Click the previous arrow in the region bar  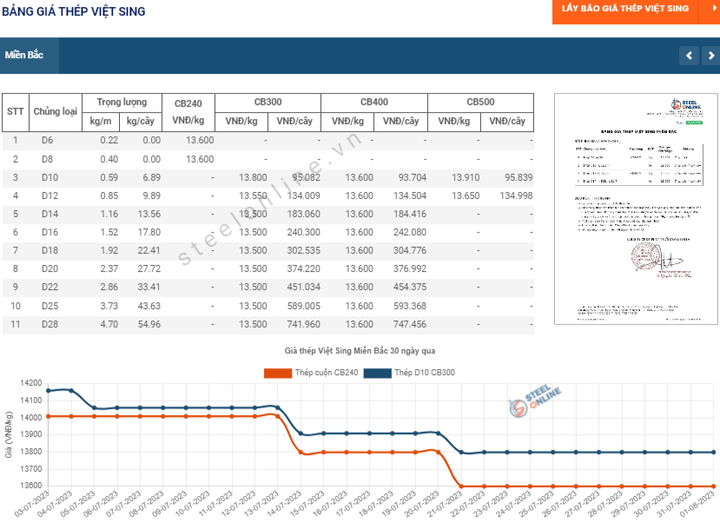pos(689,56)
